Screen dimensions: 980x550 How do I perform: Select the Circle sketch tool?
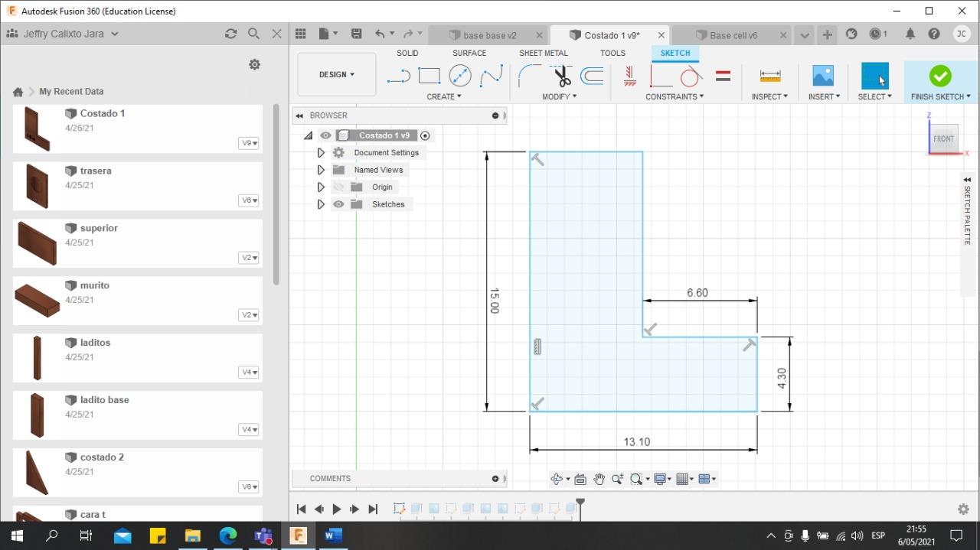click(x=459, y=76)
